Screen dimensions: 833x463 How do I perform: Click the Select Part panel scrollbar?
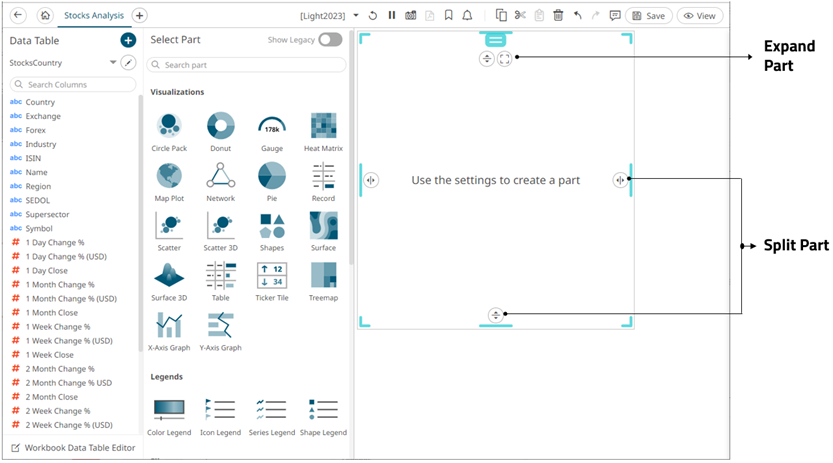point(351,149)
